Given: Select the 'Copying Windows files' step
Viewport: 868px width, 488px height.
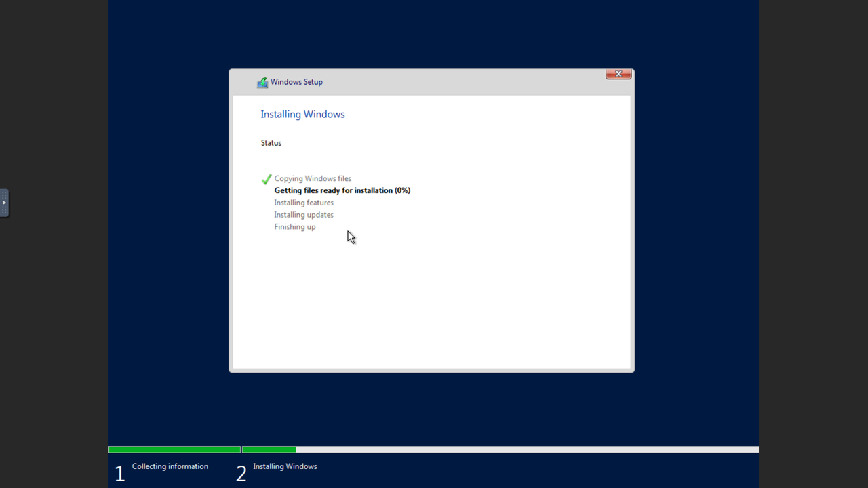Looking at the screenshot, I should point(313,179).
